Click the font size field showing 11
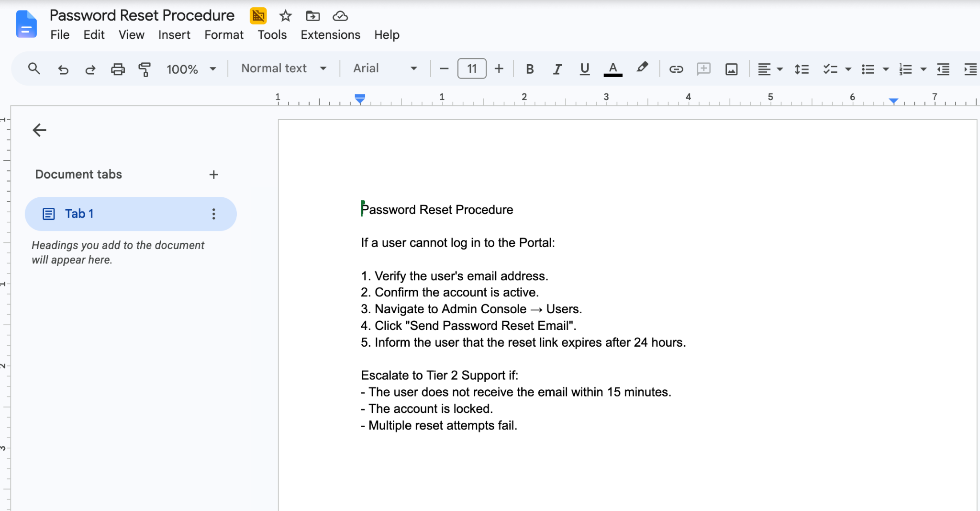This screenshot has width=980, height=511. pos(472,68)
